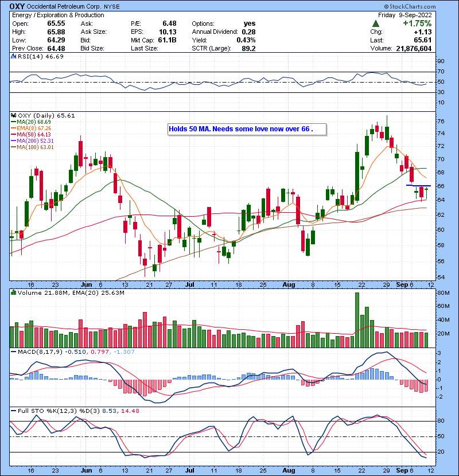Click the Energy / Exploration & Production sector text

[58, 15]
